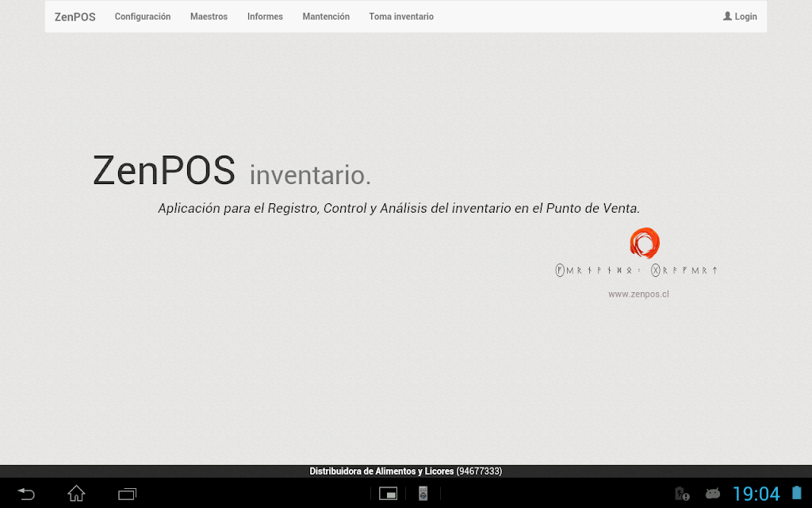Open the Maestros menu
The height and width of the screenshot is (508, 812).
click(x=209, y=17)
